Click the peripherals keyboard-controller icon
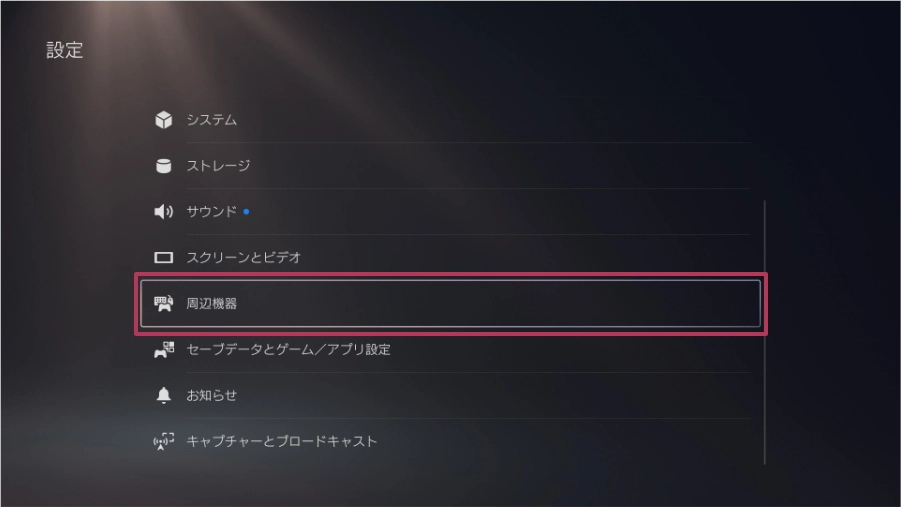Screen dimensions: 901x507 pos(163,303)
